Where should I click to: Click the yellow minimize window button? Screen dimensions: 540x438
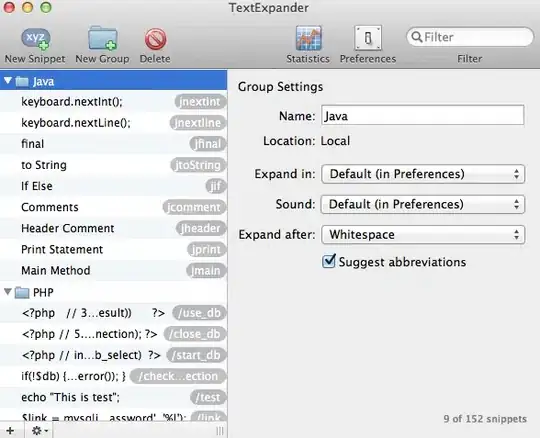click(x=28, y=7)
